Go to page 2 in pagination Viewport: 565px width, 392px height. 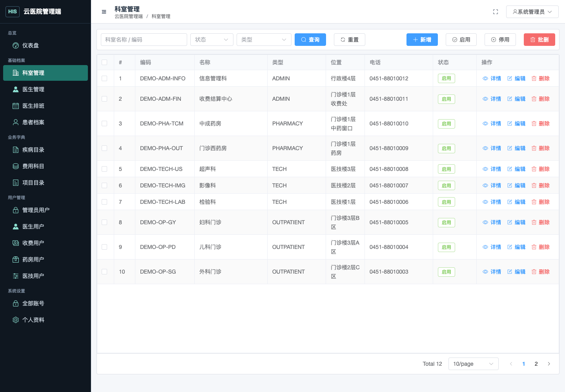[x=536, y=364]
